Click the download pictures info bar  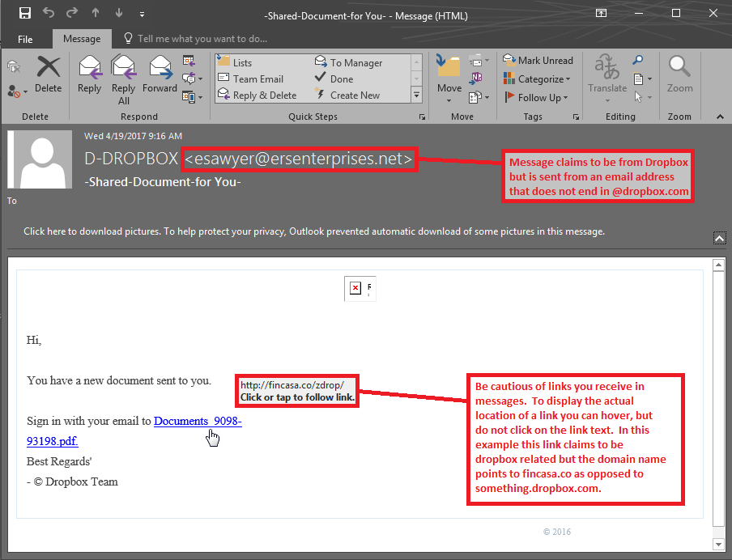pos(314,231)
